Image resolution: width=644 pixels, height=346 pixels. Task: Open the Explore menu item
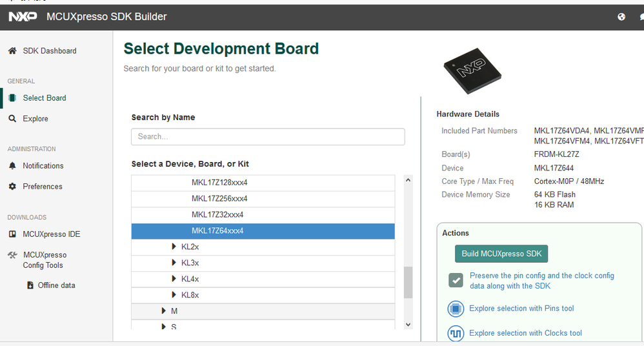point(35,118)
